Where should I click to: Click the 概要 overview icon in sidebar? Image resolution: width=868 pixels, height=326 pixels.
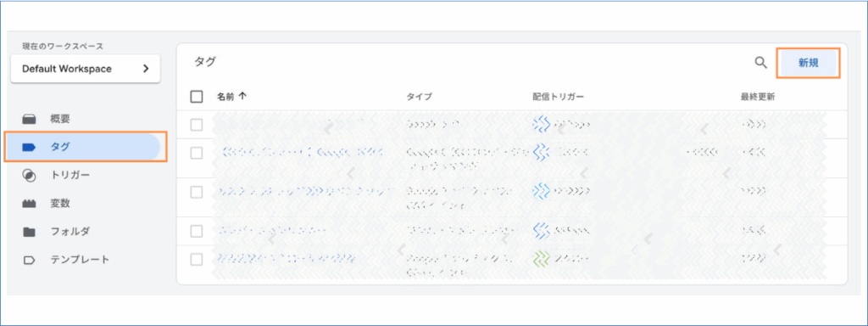[x=29, y=119]
